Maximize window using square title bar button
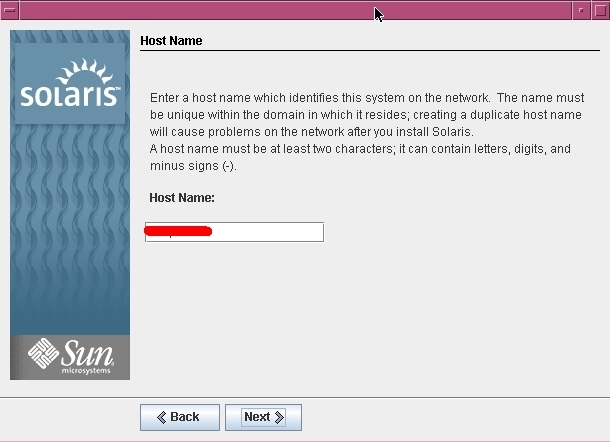Viewport: 610px width, 442px height. coord(600,11)
